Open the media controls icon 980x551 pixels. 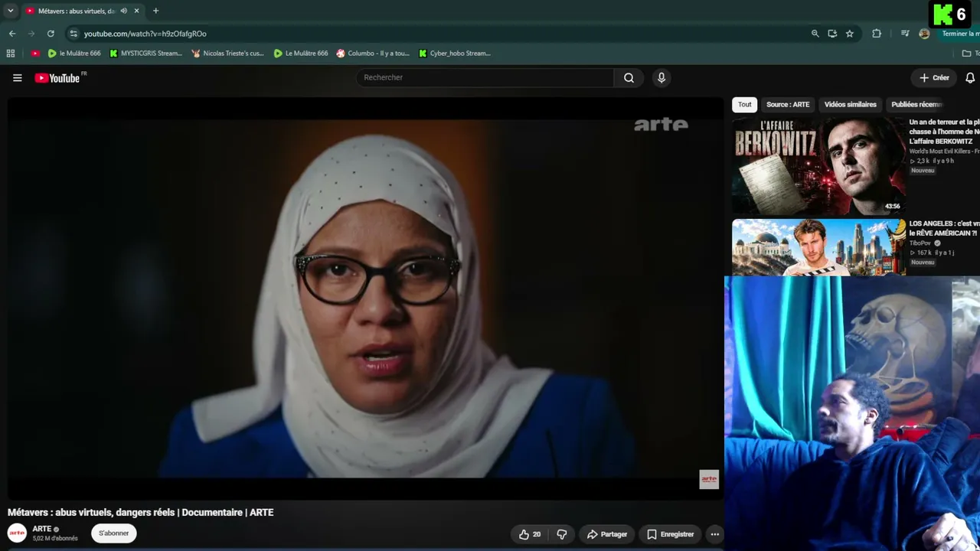tap(905, 34)
